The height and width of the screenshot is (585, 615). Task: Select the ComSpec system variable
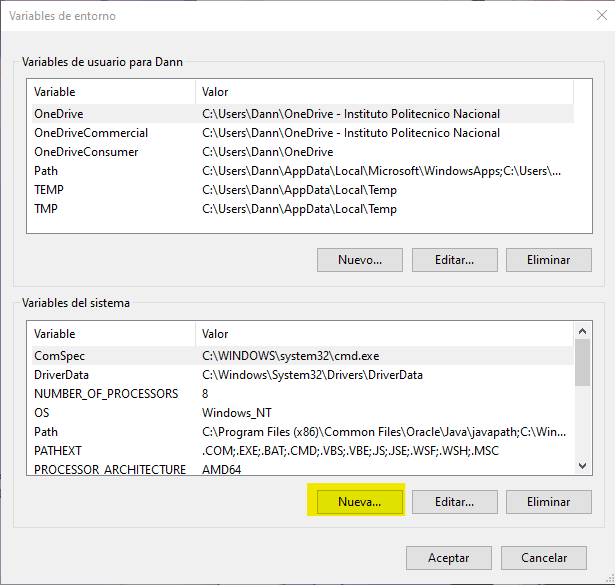coord(302,356)
